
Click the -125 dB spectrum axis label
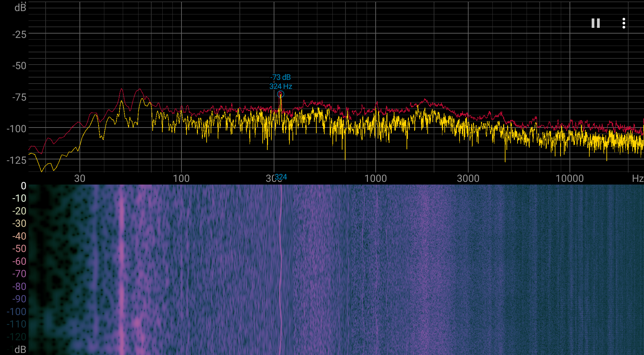coord(16,160)
